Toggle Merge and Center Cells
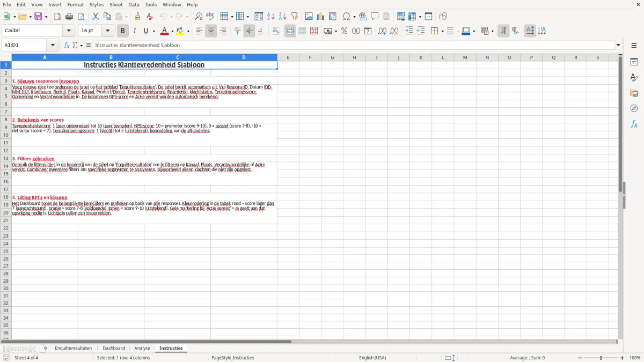Screen dimensions: 644x362 290,31
